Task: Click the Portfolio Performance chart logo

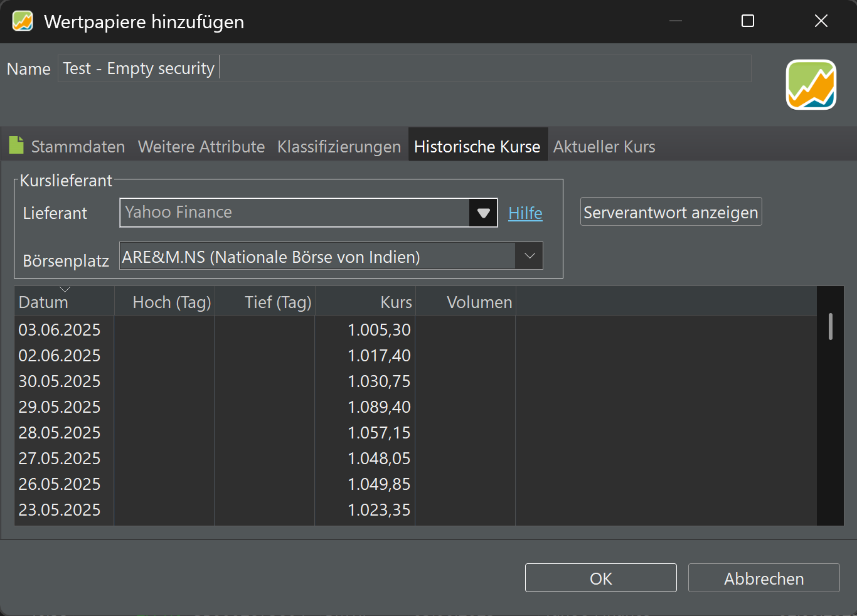Action: [x=811, y=85]
